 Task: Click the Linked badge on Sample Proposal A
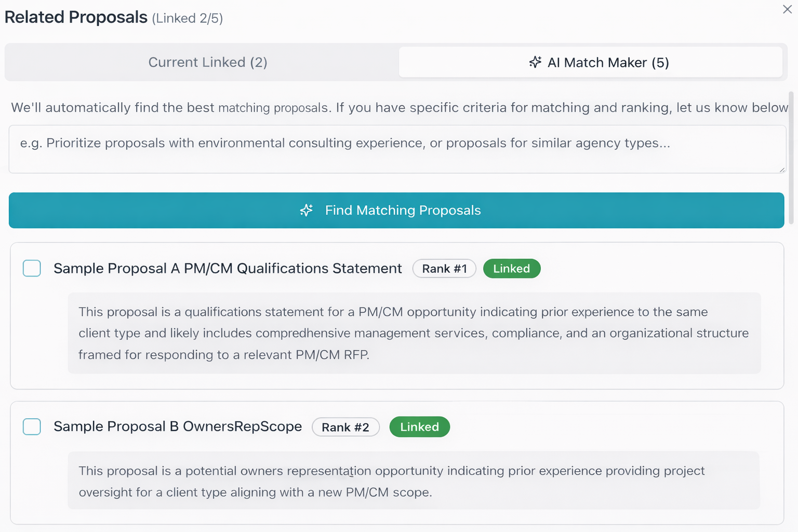point(512,269)
